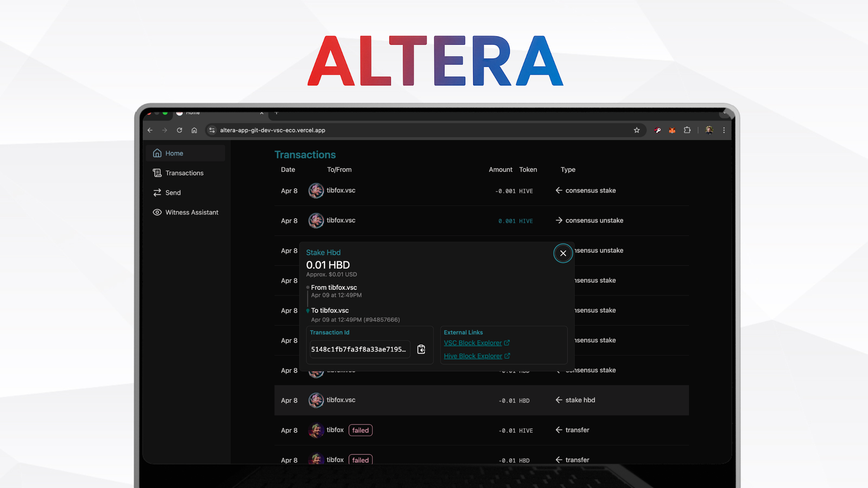The width and height of the screenshot is (868, 488).
Task: Click the site information icon in address bar
Action: pyautogui.click(x=212, y=131)
